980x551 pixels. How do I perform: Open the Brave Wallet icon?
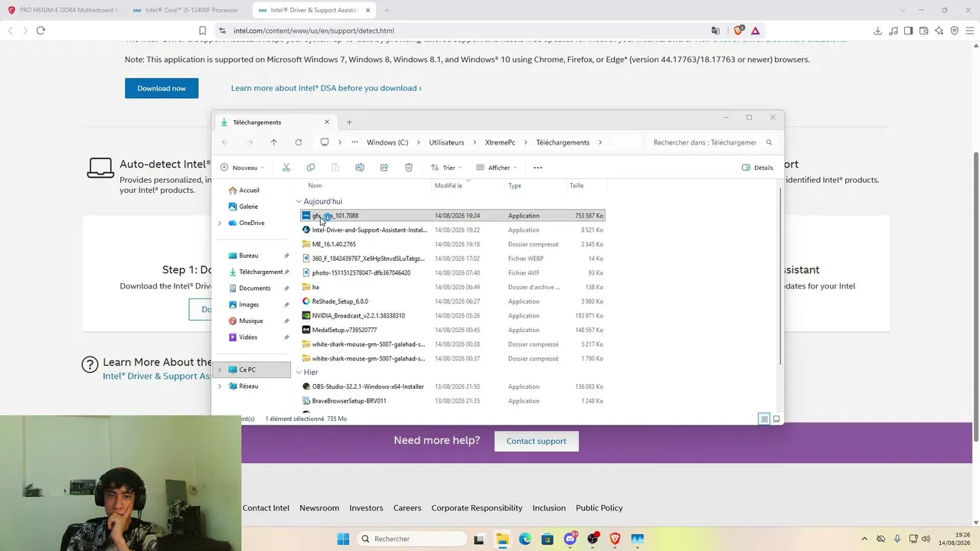923,31
